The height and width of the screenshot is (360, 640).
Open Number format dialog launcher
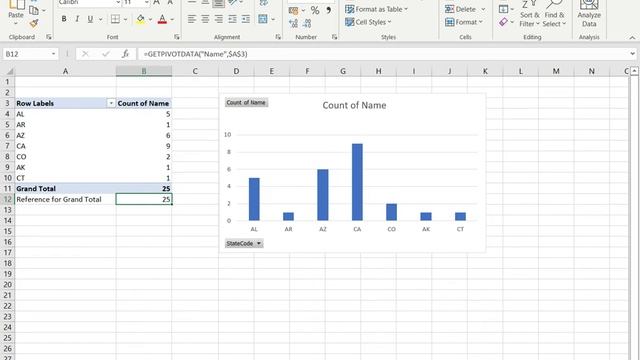[x=334, y=37]
